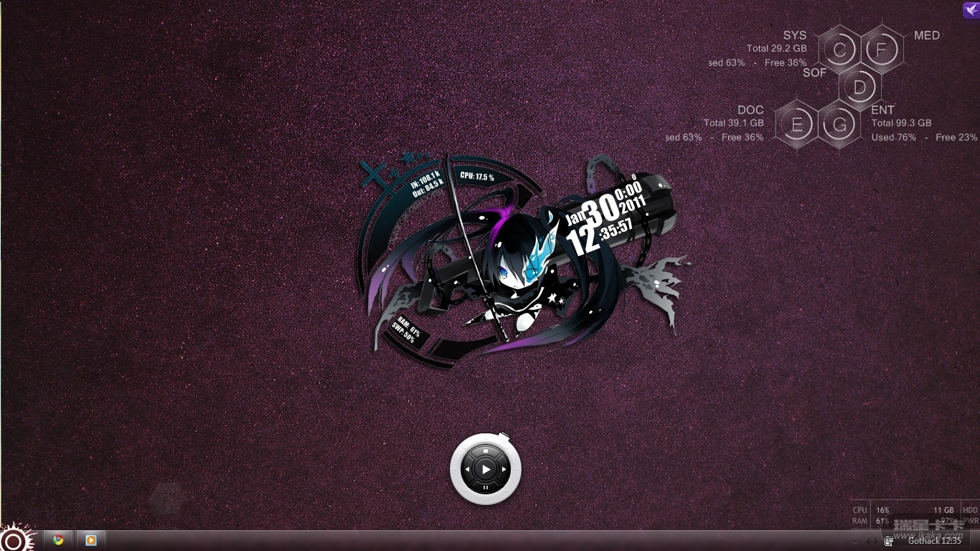
Task: Click the 'Total 39.1 GB' text
Action: click(x=734, y=123)
